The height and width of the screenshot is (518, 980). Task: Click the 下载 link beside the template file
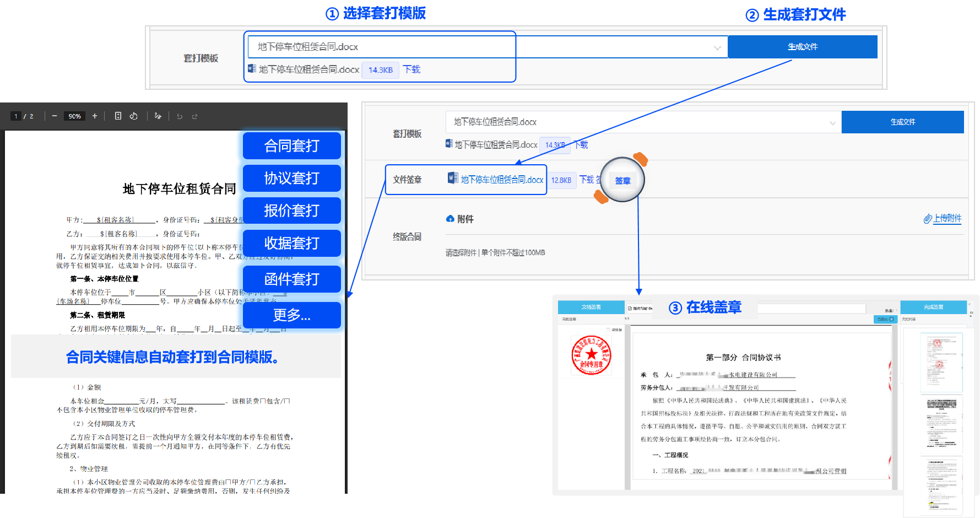pos(412,69)
